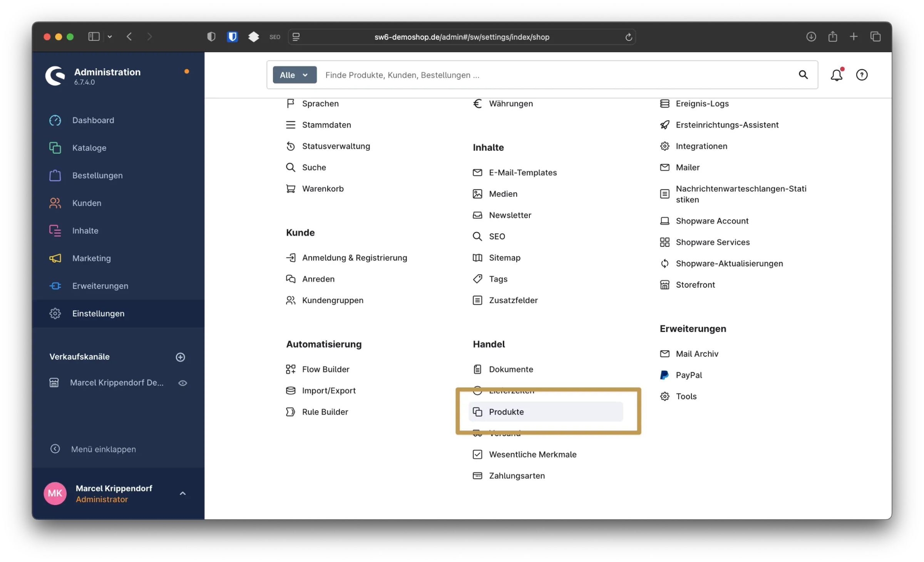The image size is (924, 562).
Task: Open the help question mark icon
Action: click(862, 75)
